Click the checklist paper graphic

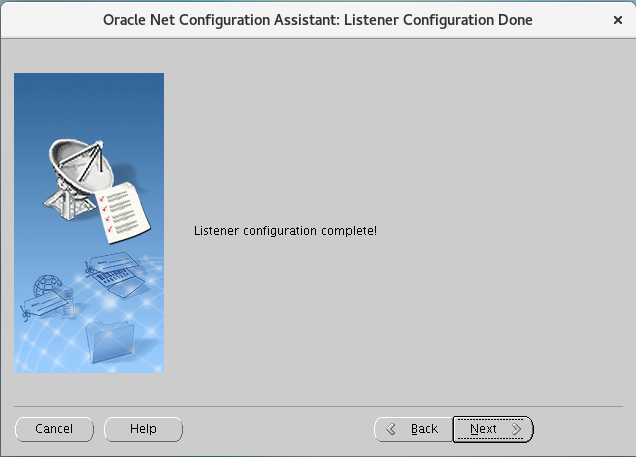(x=123, y=213)
